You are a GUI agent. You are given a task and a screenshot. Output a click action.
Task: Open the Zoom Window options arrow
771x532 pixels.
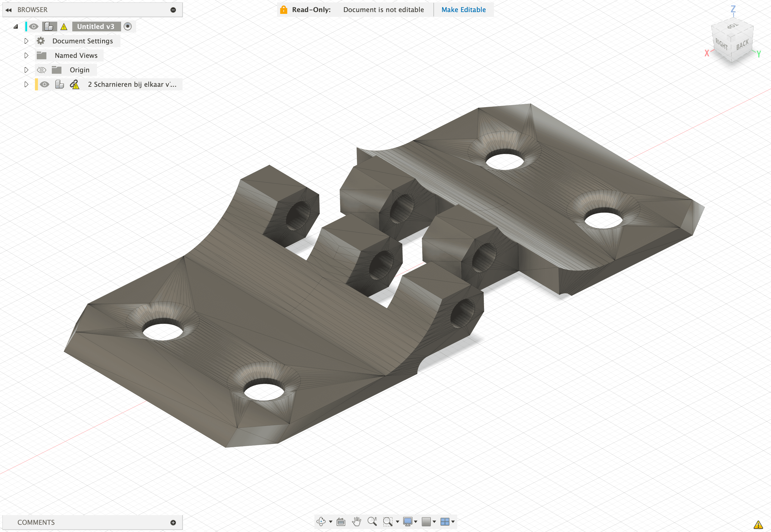click(397, 522)
